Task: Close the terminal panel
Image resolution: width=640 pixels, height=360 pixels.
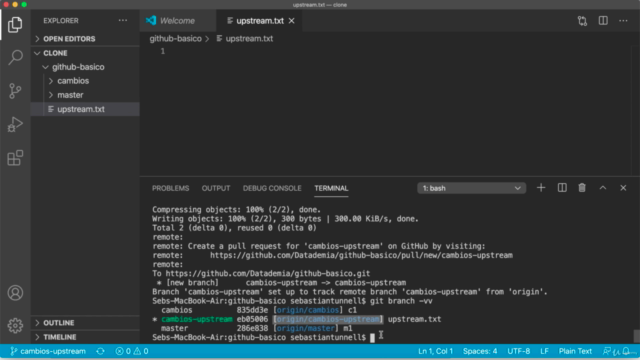Action: [623, 188]
